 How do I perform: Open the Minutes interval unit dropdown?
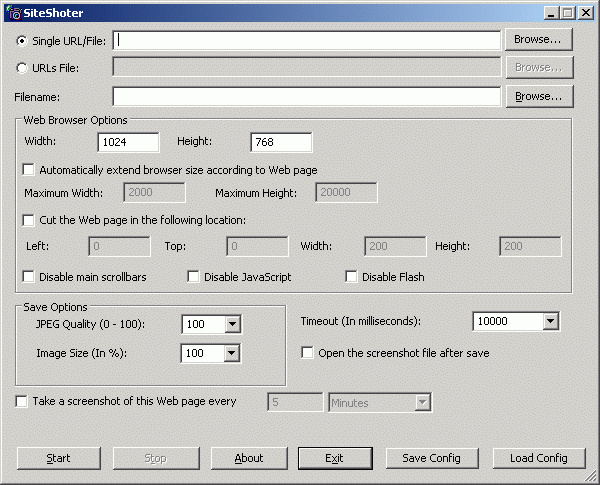(x=423, y=402)
